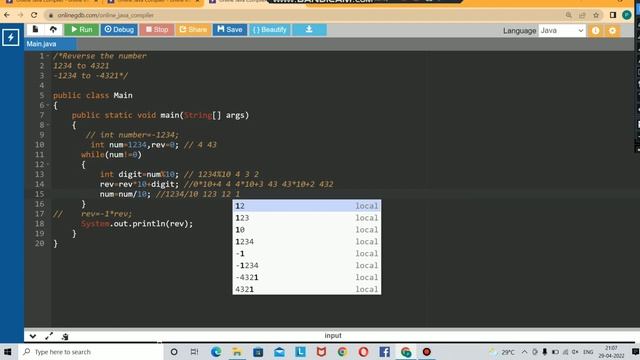The width and height of the screenshot is (640, 360).
Task: Open Cortana circle on taskbar
Action: click(x=174, y=351)
